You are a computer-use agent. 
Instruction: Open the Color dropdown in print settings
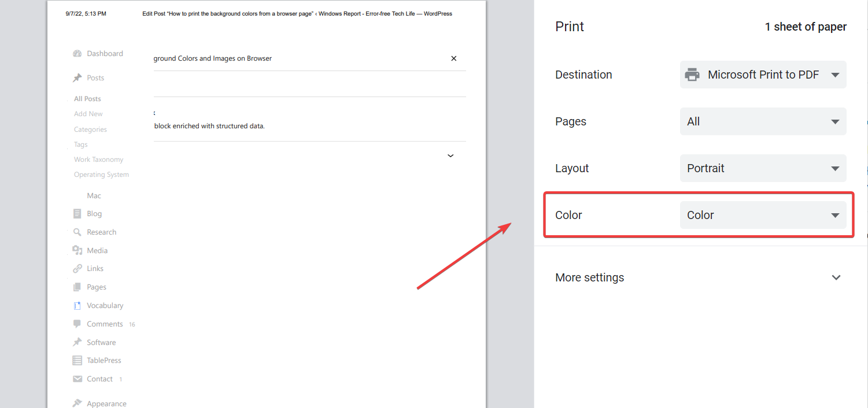[763, 215]
